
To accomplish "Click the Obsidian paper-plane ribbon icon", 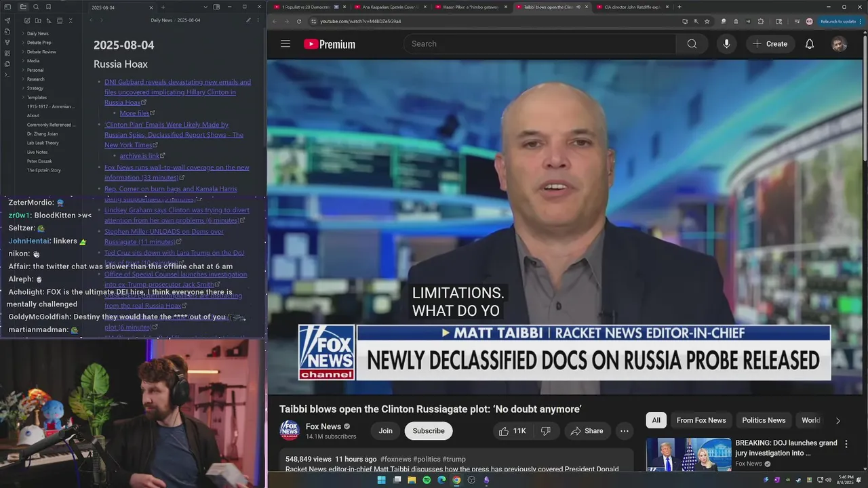I will 7,20.
